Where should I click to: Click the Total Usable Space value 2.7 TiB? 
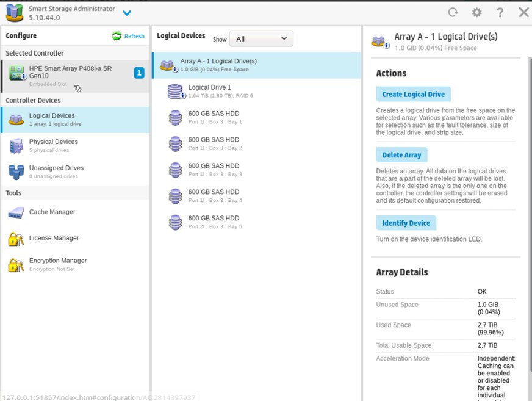[487, 345]
